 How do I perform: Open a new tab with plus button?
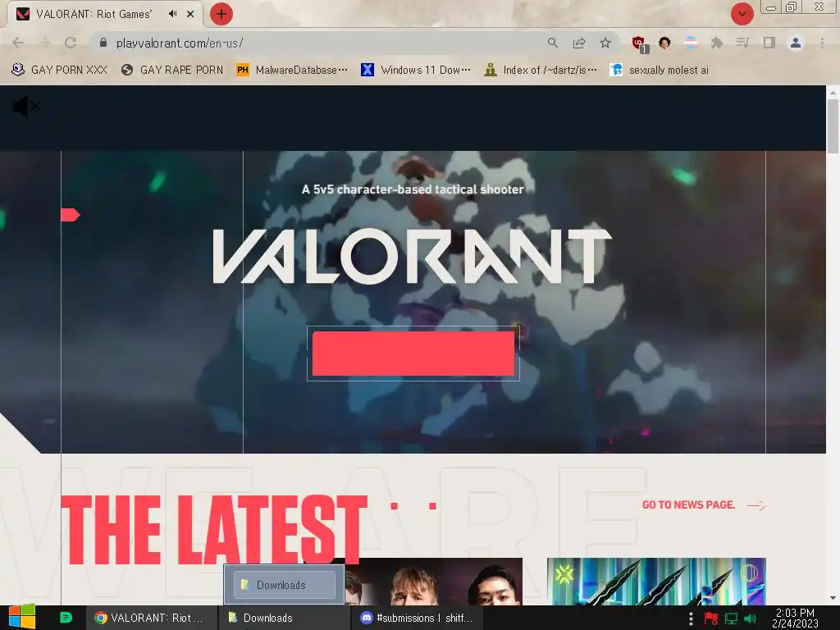point(221,14)
